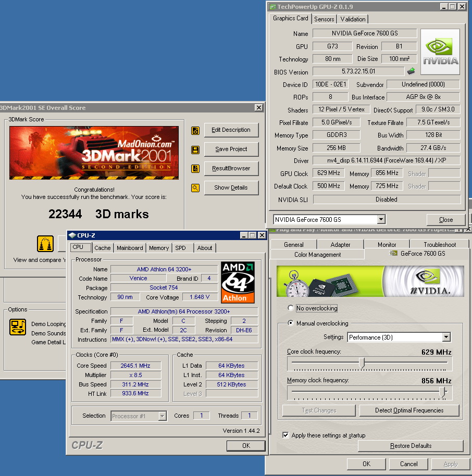Screen dimensions: 472x476
Task: Click the Restore Defaults button
Action: (411, 446)
